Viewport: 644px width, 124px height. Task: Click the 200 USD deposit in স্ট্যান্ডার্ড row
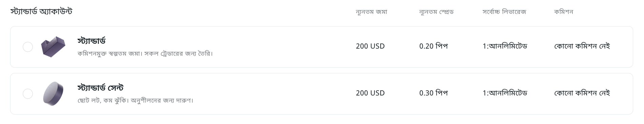(370, 46)
